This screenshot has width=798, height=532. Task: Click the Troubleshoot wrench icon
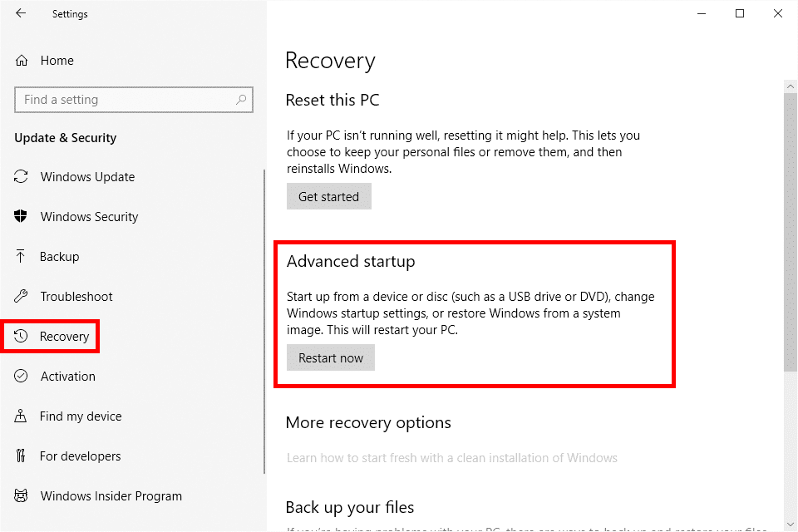[21, 296]
